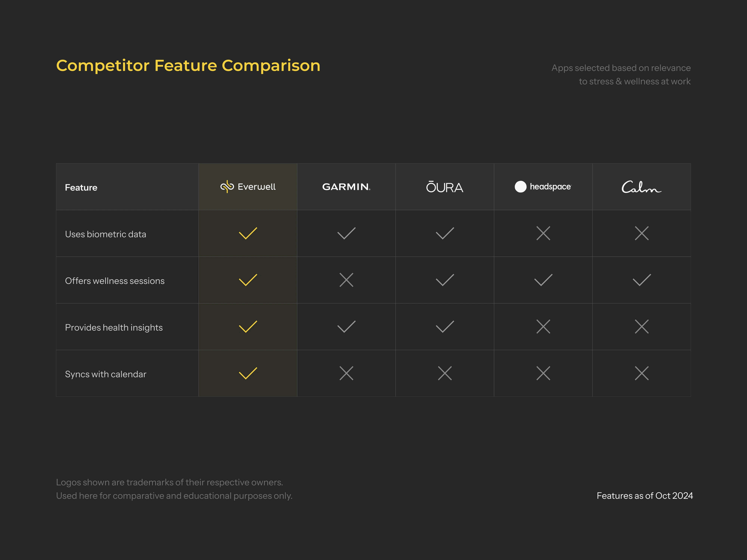Click Headspace's checkmark for wellness sessions

[x=543, y=280]
